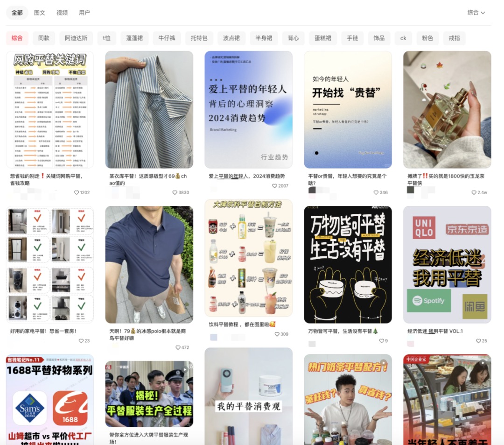Enable the 同款 filter
The height and width of the screenshot is (445, 504).
tap(45, 38)
